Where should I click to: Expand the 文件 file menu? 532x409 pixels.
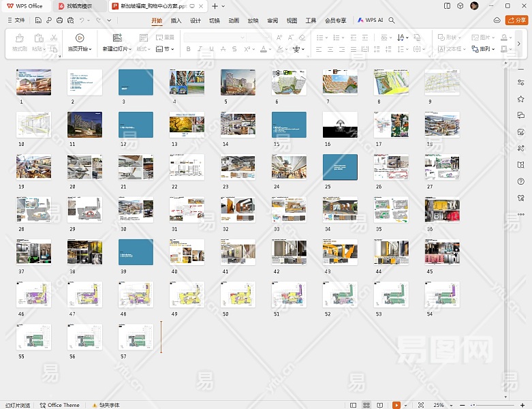click(x=16, y=20)
